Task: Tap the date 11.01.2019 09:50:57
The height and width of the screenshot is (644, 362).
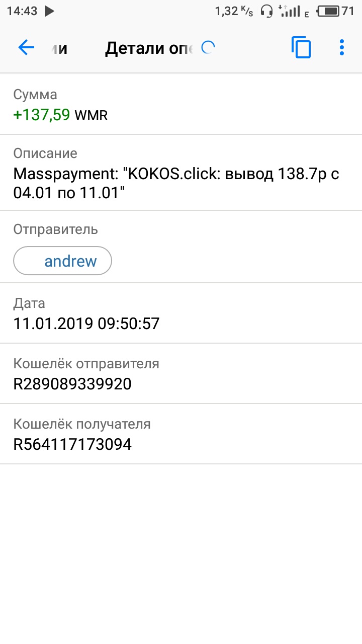Action: pos(86,323)
